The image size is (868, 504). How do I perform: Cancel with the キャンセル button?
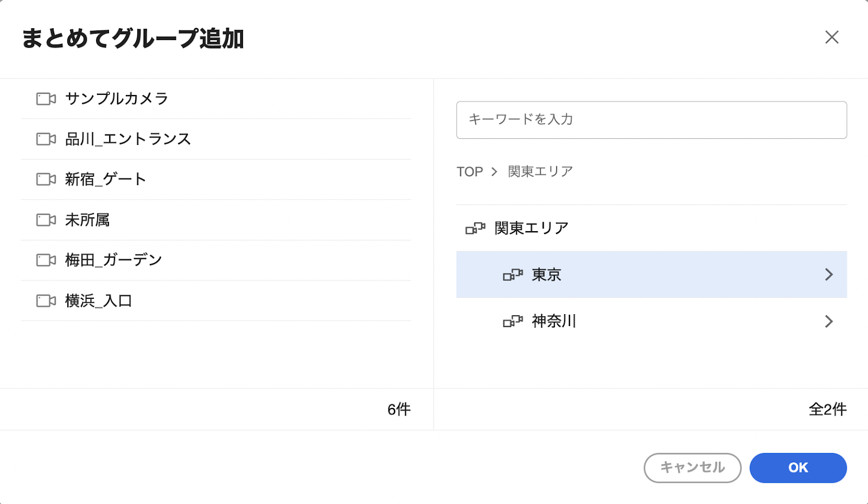point(692,468)
